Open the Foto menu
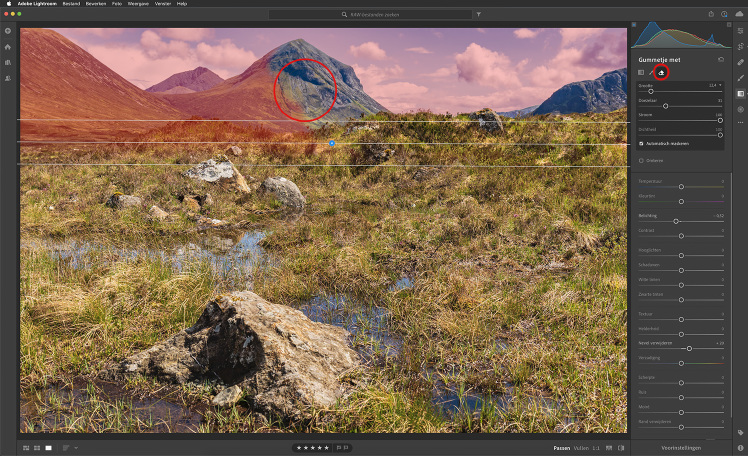The image size is (748, 456). point(117,3)
